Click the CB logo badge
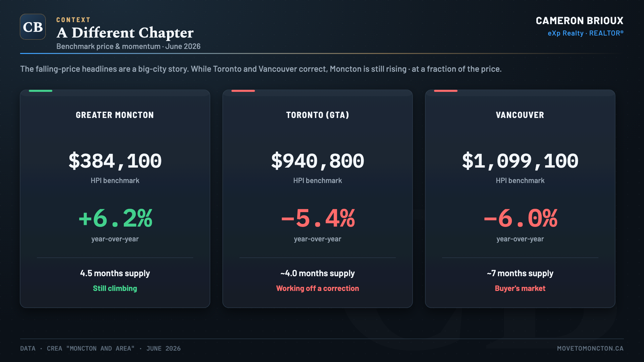Screen dimensions: 644x362 point(33,27)
